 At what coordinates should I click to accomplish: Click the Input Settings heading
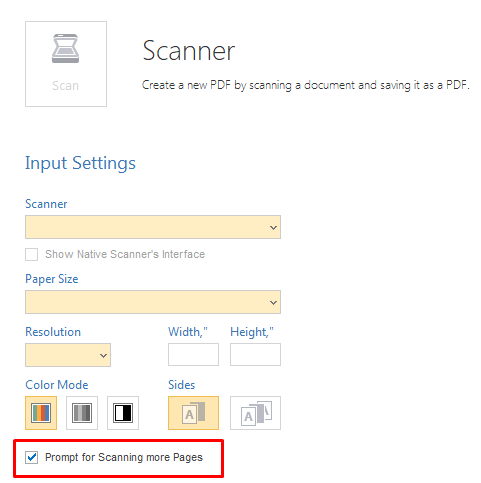tap(80, 163)
